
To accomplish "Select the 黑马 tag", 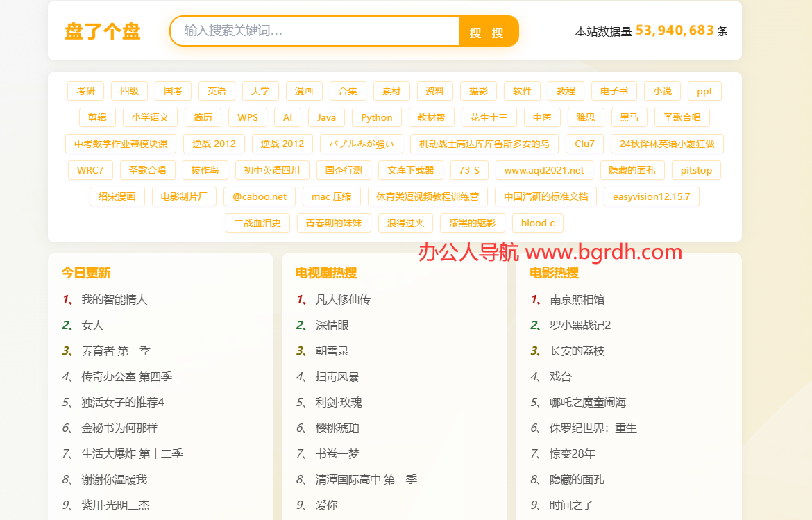I will click(629, 117).
